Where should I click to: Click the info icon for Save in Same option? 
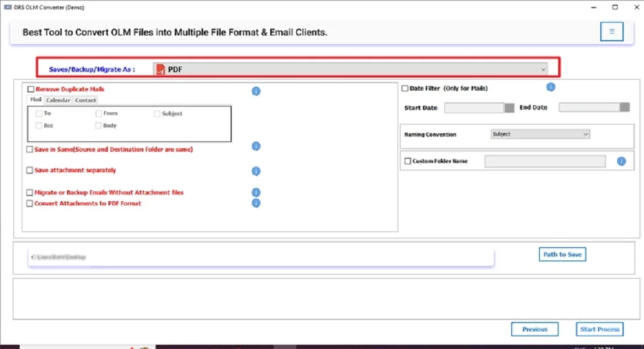pyautogui.click(x=256, y=146)
